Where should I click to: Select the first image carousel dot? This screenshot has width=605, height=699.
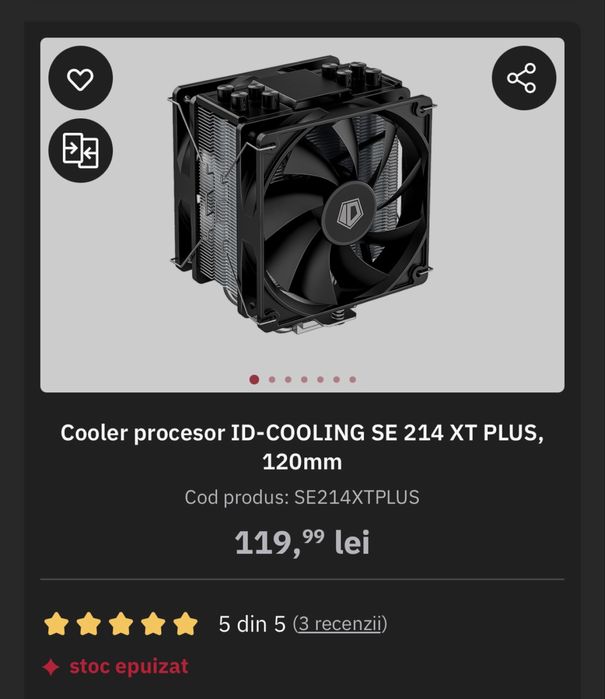click(254, 379)
